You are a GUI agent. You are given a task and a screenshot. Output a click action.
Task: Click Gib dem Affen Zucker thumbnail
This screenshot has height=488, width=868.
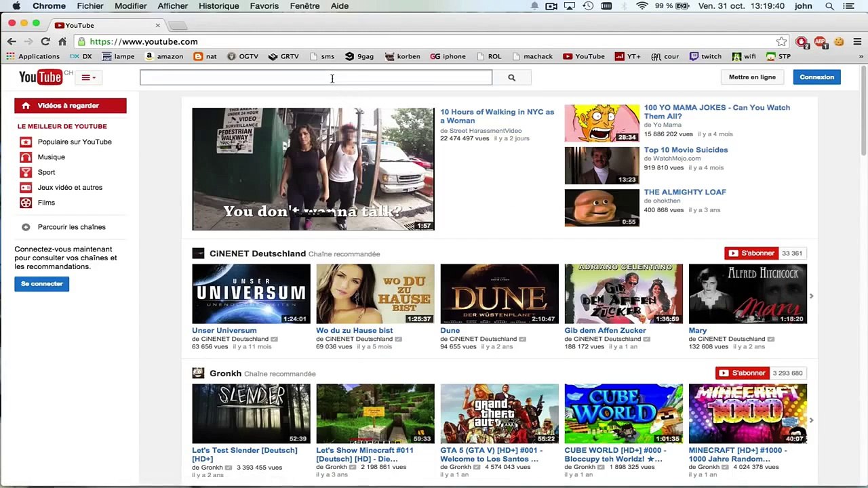point(624,294)
